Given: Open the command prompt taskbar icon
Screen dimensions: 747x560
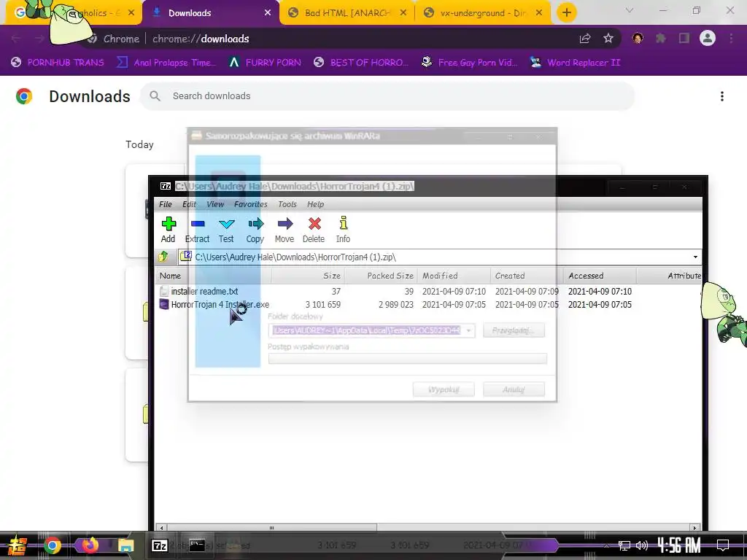Looking at the screenshot, I should tap(197, 545).
